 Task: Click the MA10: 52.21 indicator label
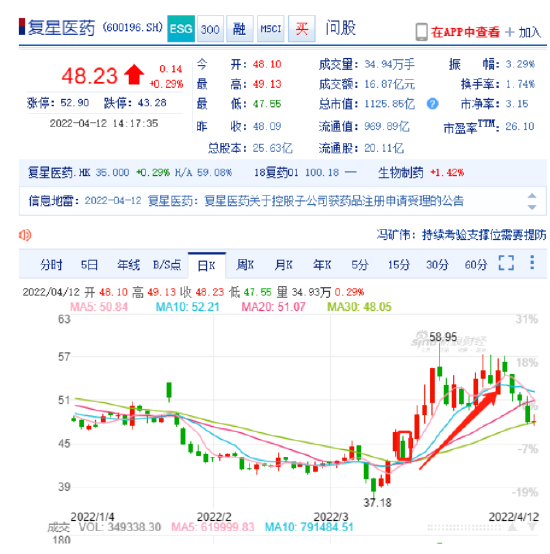pyautogui.click(x=188, y=307)
